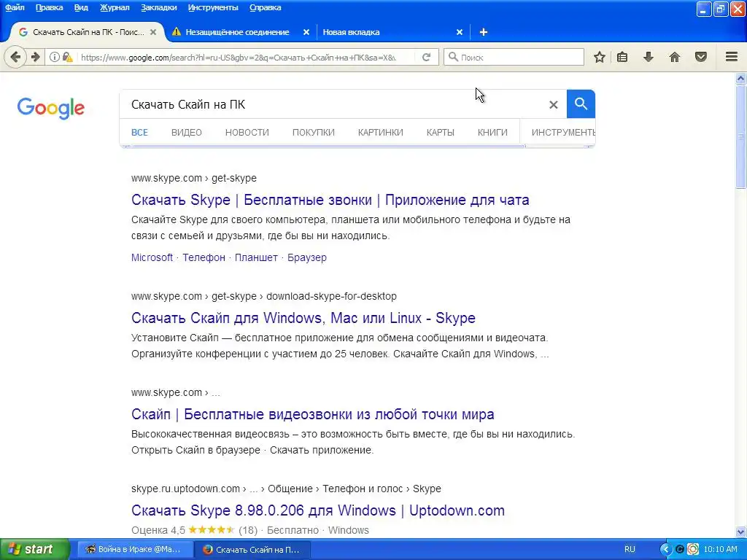Viewport: 747px width, 560px height.
Task: Select the КАРТИНКИ search filter
Action: 380,133
